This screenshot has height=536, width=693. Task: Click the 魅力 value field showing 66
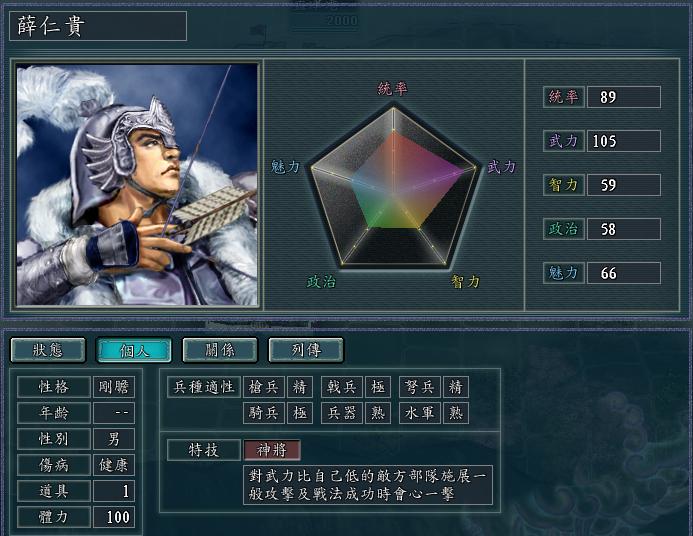[x=624, y=273]
